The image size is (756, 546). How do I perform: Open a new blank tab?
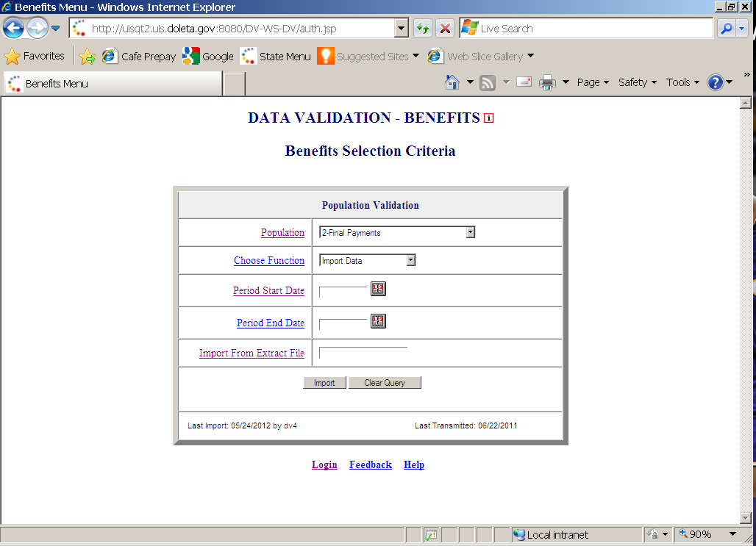pyautogui.click(x=235, y=83)
